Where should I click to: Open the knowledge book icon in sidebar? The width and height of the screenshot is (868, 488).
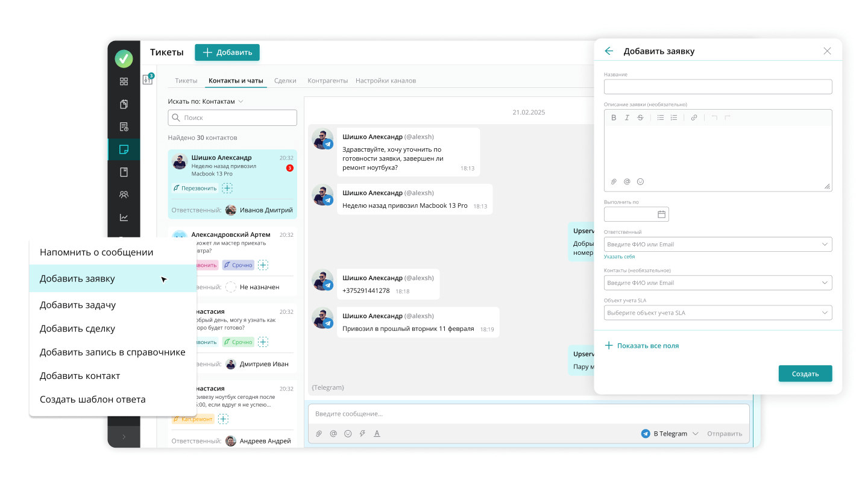tap(124, 172)
